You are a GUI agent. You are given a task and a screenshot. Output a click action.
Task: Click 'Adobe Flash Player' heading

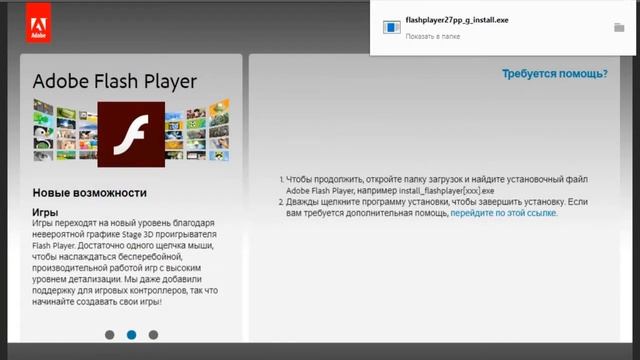(115, 81)
